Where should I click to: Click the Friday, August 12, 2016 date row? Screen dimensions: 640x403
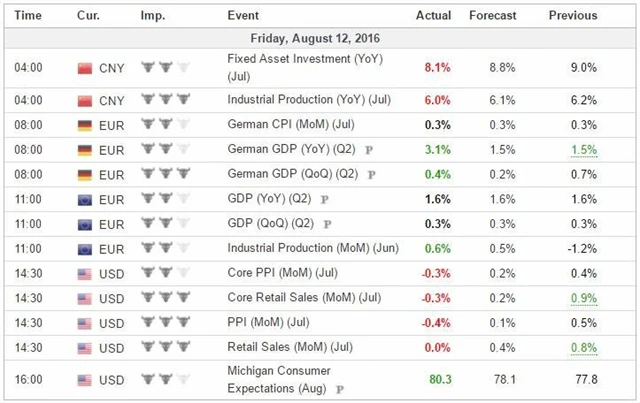(x=319, y=38)
